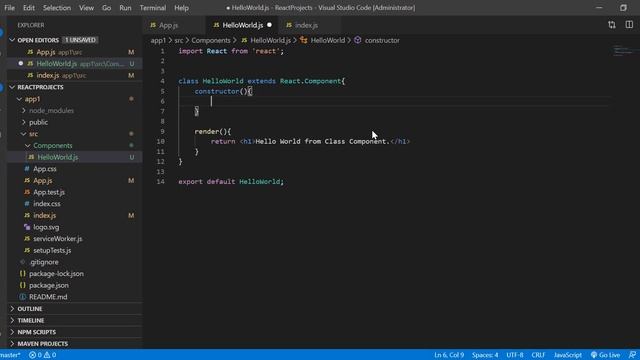
Task: Click master branch indicator in status bar
Action: 11,355
